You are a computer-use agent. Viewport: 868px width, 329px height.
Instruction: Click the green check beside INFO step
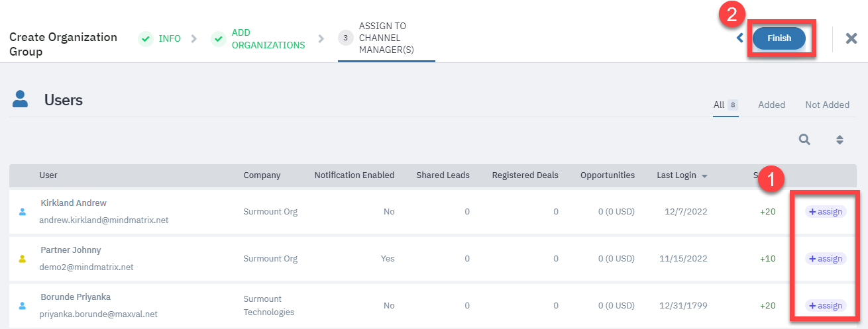145,39
